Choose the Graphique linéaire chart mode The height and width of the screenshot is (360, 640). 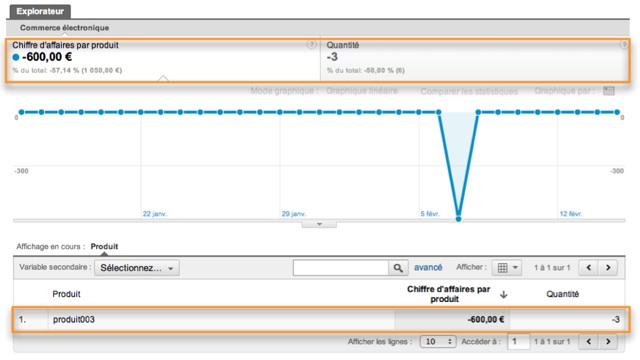362,91
